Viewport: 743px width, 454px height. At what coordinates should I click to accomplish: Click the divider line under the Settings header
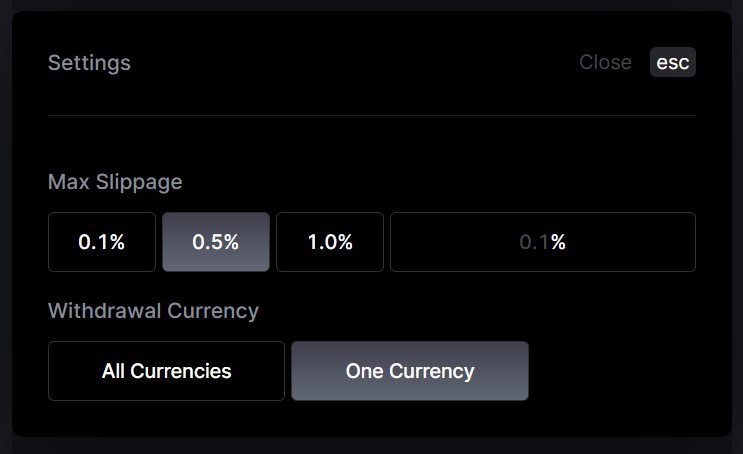point(372,116)
